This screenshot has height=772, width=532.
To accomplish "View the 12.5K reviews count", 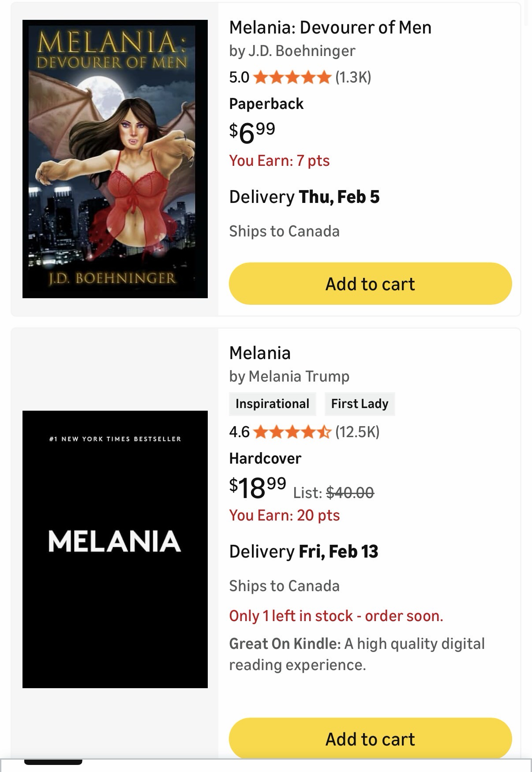I will pyautogui.click(x=357, y=431).
